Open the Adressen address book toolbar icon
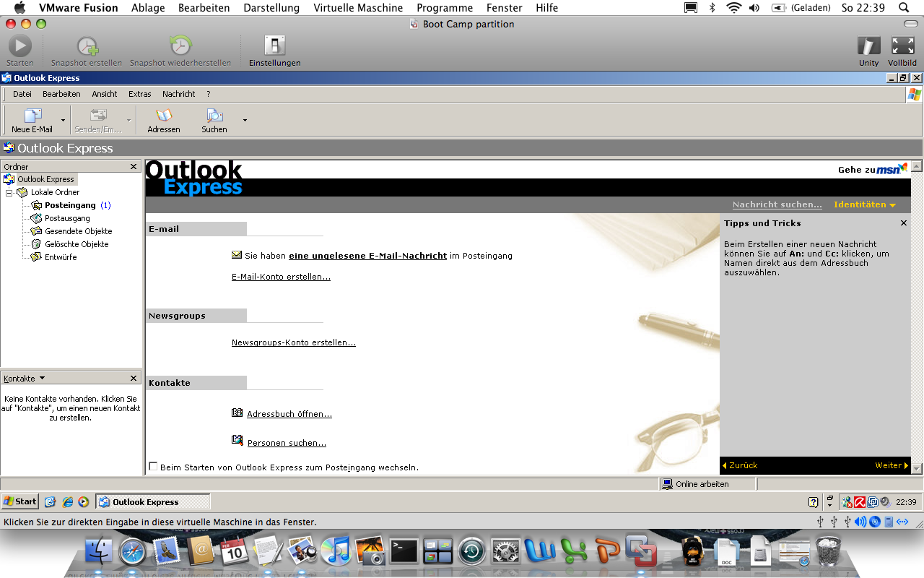 click(164, 116)
